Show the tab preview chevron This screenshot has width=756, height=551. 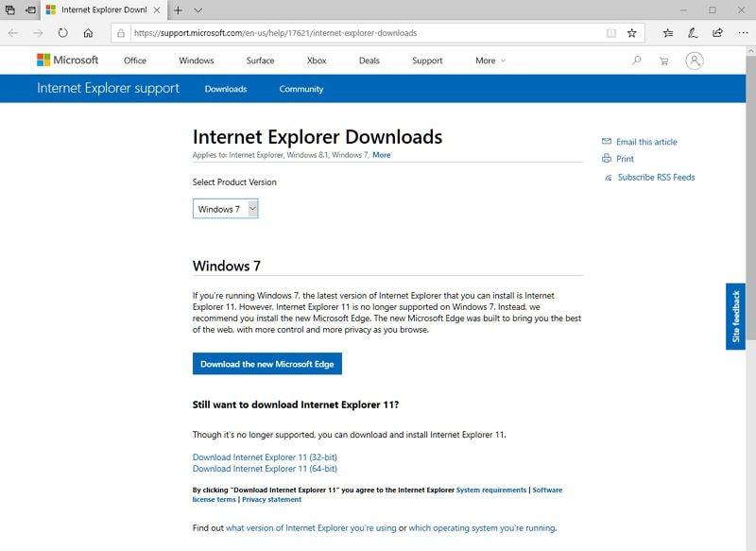(x=198, y=9)
